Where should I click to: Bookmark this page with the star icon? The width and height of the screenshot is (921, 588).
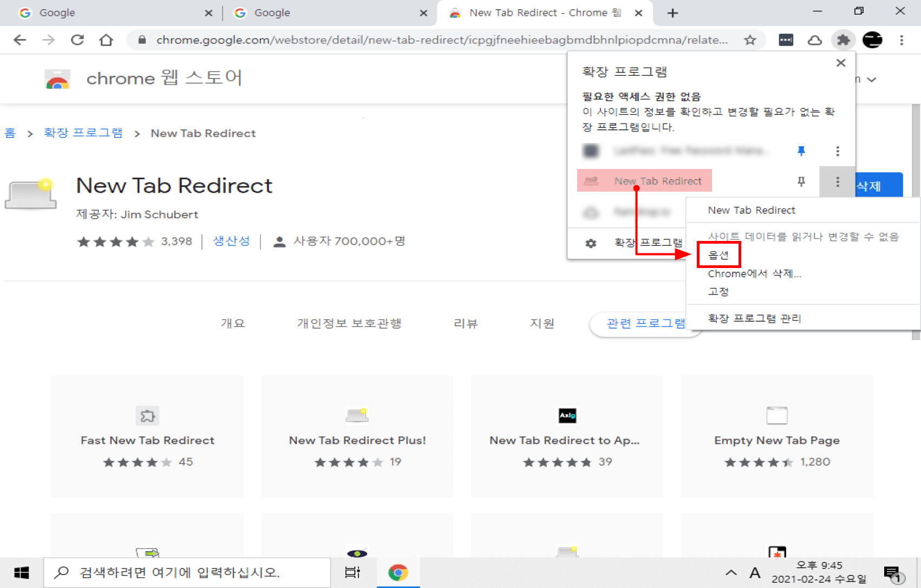750,40
